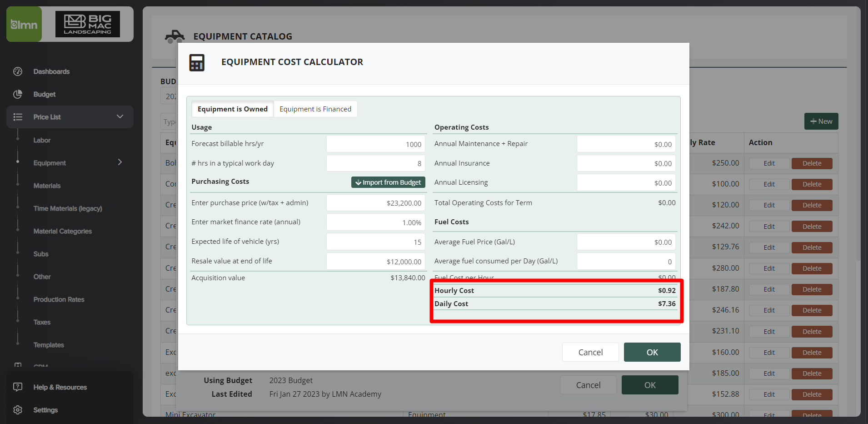Open Materials in the sidebar
Image resolution: width=868 pixels, height=424 pixels.
(x=47, y=186)
